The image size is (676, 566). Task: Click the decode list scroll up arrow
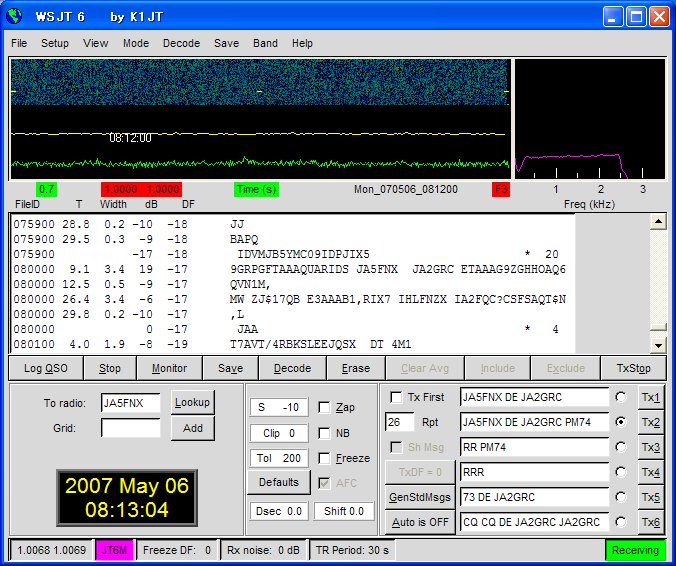658,222
